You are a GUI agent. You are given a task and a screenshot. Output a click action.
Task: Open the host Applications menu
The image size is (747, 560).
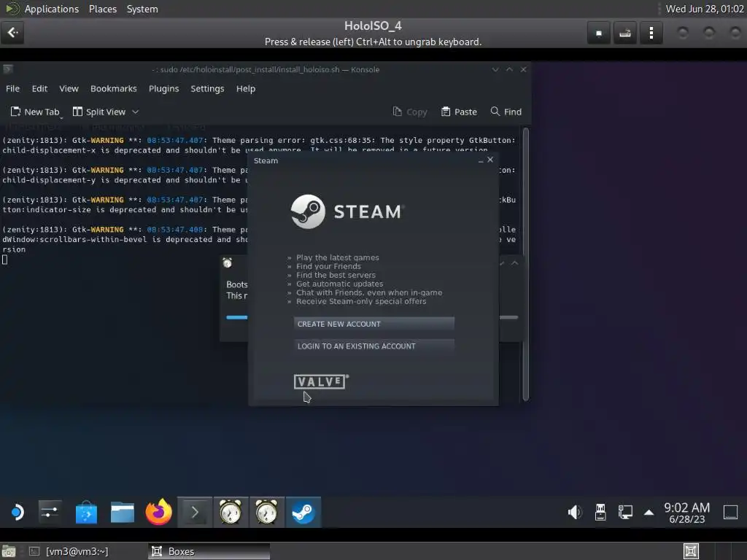pyautogui.click(x=52, y=9)
